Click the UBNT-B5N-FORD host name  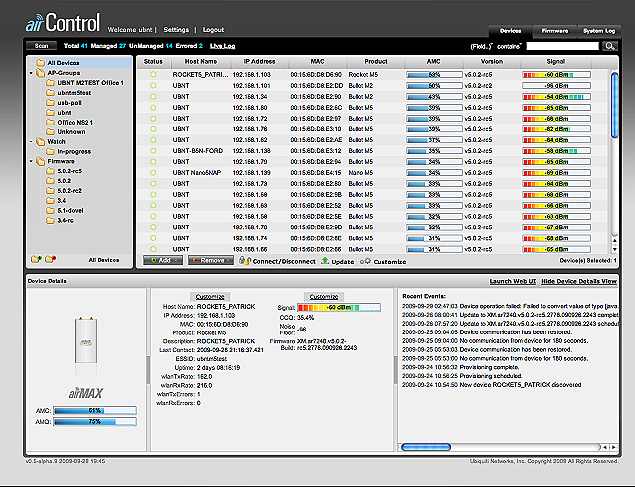pyautogui.click(x=198, y=151)
